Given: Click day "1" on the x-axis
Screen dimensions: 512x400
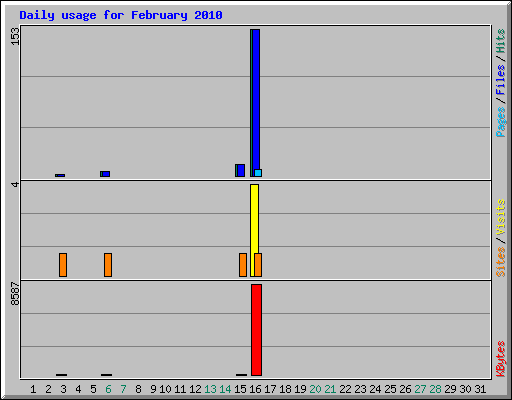Looking at the screenshot, I should [33, 389].
